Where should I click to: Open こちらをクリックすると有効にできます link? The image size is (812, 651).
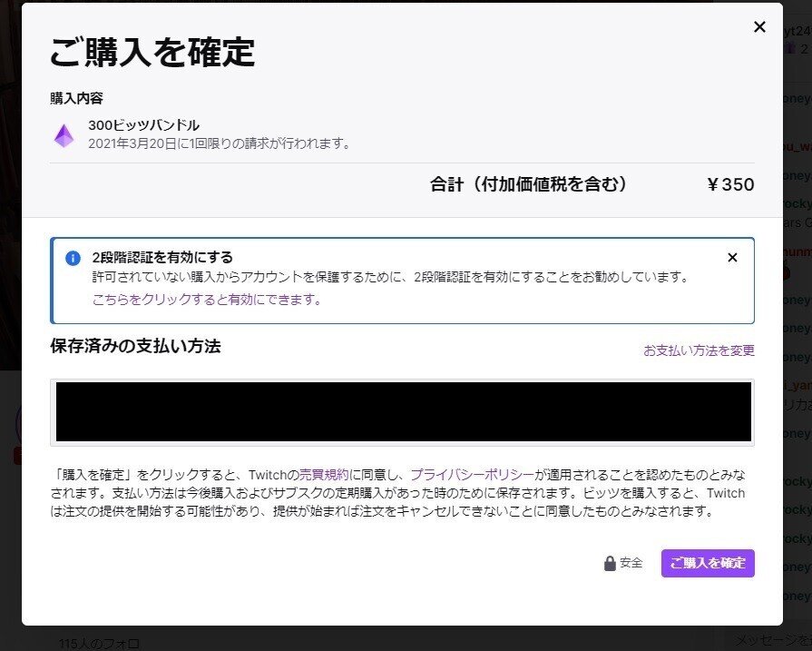[x=207, y=300]
